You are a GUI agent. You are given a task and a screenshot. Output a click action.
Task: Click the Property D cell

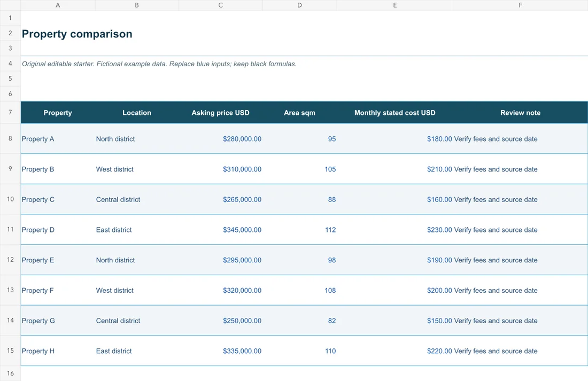[x=58, y=230]
